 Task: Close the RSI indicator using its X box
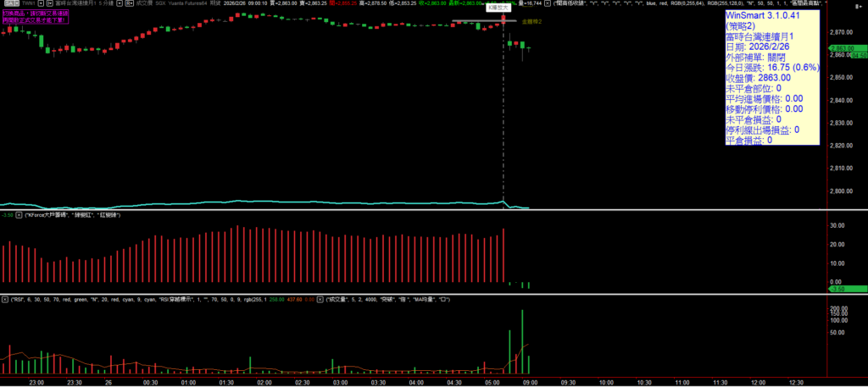click(x=4, y=299)
